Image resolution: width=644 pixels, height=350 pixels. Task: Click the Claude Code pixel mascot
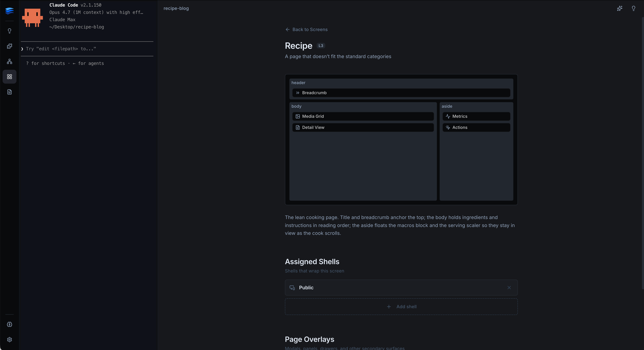[33, 18]
